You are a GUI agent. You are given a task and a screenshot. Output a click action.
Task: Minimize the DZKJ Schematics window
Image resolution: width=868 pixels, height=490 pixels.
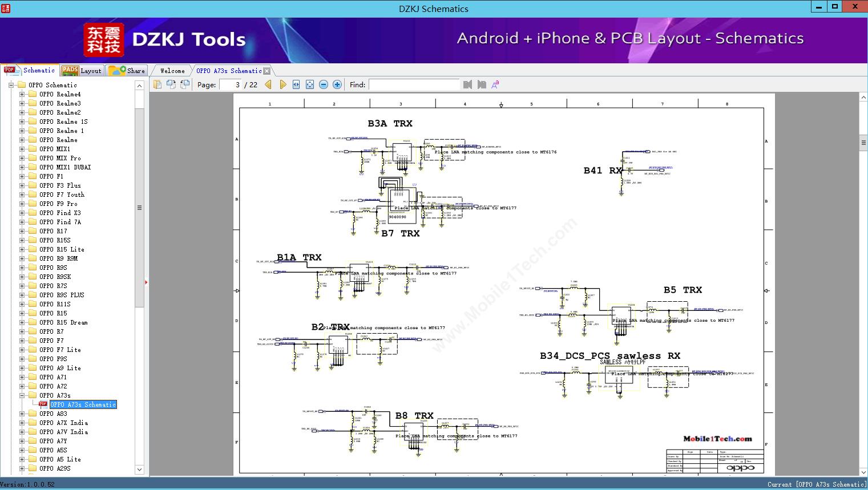(819, 7)
